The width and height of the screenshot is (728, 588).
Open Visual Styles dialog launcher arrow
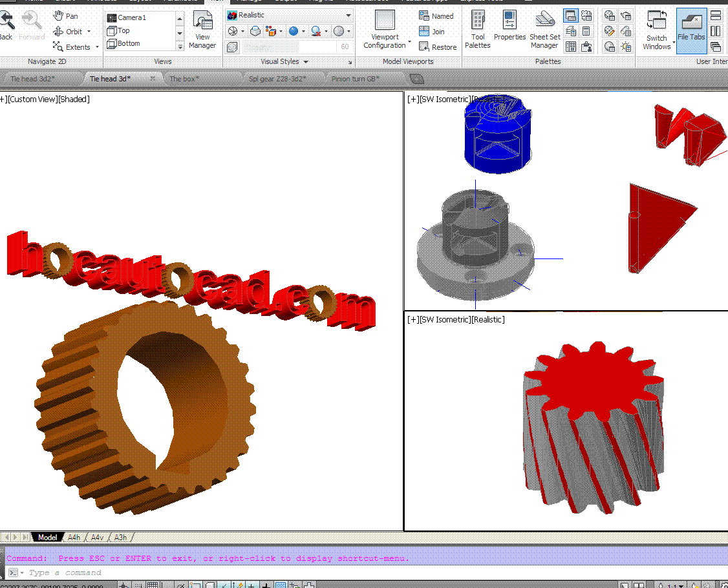pos(350,62)
